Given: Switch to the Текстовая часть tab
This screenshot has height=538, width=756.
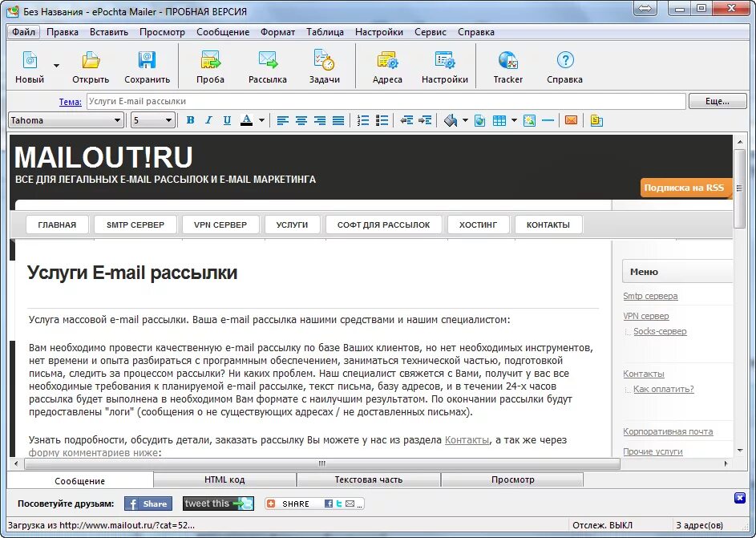Looking at the screenshot, I should coord(368,479).
